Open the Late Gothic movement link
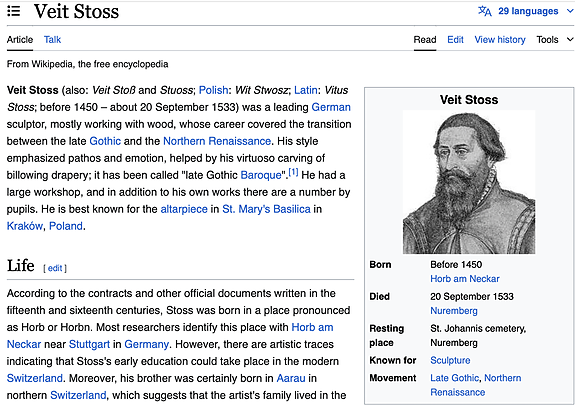Screen dimensions: 575x405 point(454,378)
